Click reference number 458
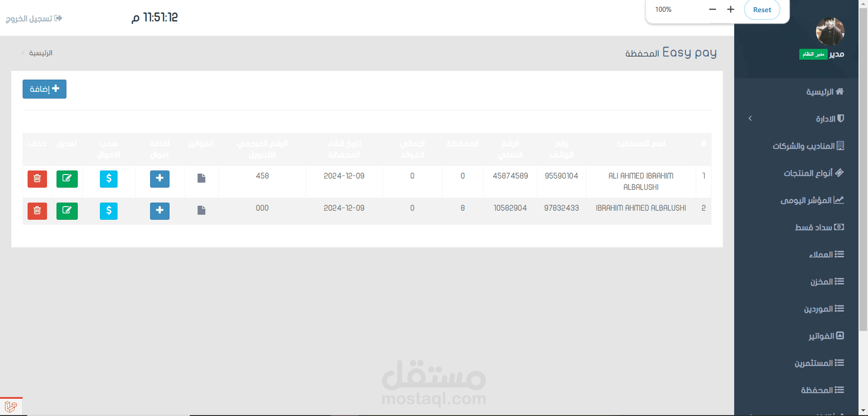Viewport: 868px width, 416px height. tap(262, 176)
